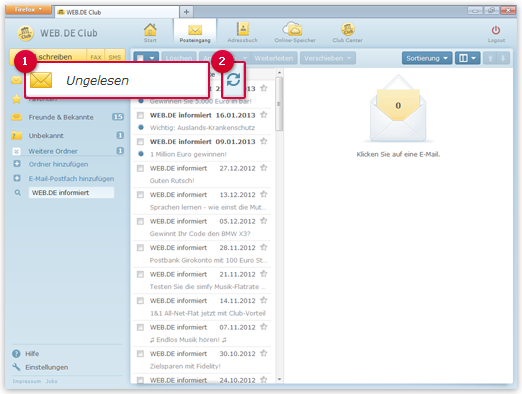The image size is (522, 394).
Task: Open the Weiterleiten button
Action: click(274, 58)
